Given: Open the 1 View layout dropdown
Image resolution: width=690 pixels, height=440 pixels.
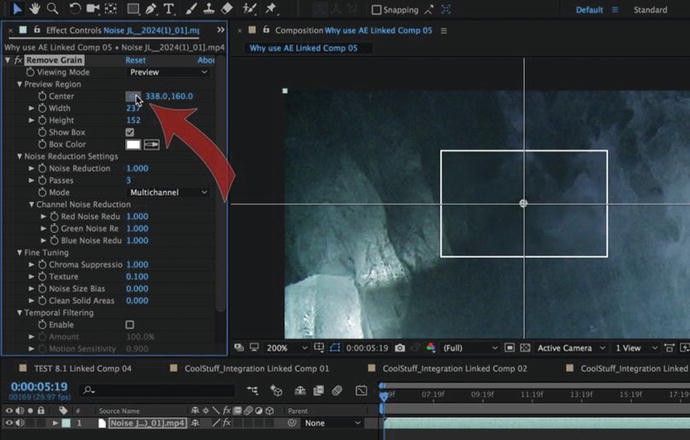Looking at the screenshot, I should [x=636, y=348].
